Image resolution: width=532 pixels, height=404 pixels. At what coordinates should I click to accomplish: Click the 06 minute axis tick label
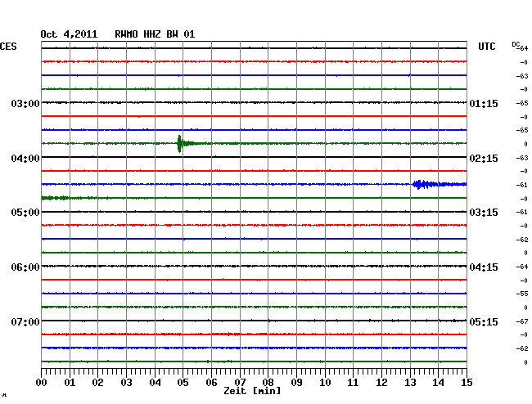tap(211, 383)
